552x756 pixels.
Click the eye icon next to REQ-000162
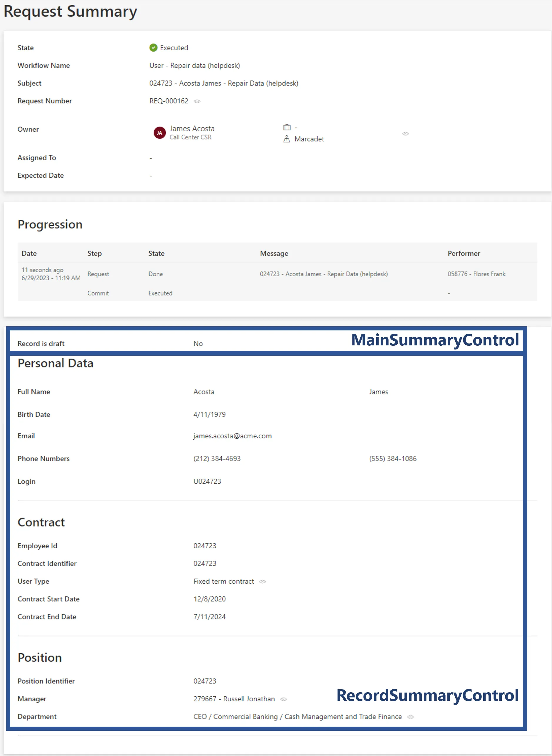point(197,101)
